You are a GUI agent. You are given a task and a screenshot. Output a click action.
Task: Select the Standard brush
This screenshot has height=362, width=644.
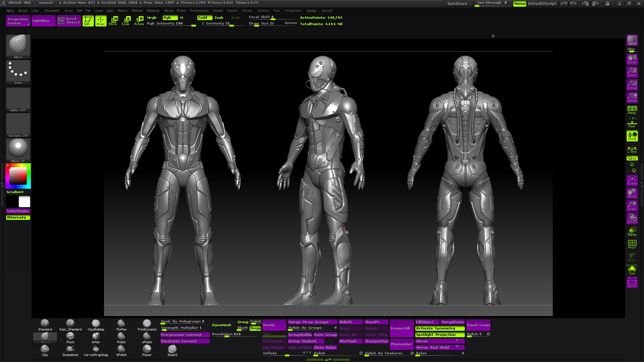(x=45, y=325)
